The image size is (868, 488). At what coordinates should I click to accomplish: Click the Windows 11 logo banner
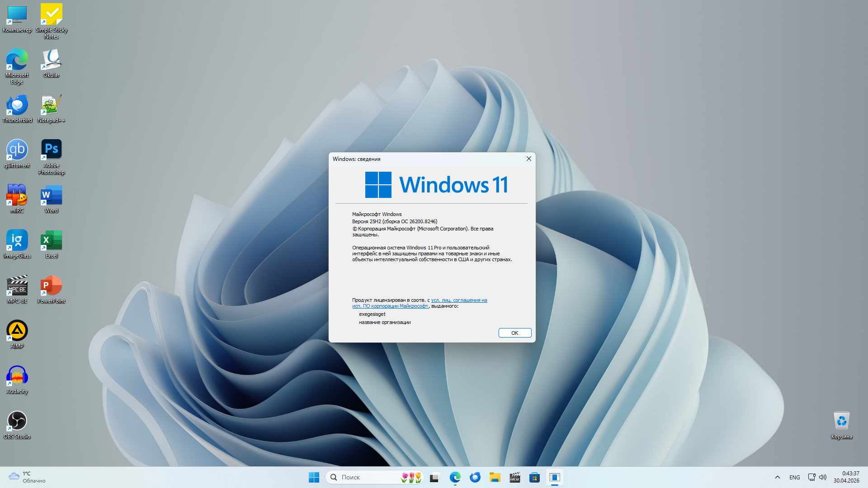pyautogui.click(x=437, y=185)
